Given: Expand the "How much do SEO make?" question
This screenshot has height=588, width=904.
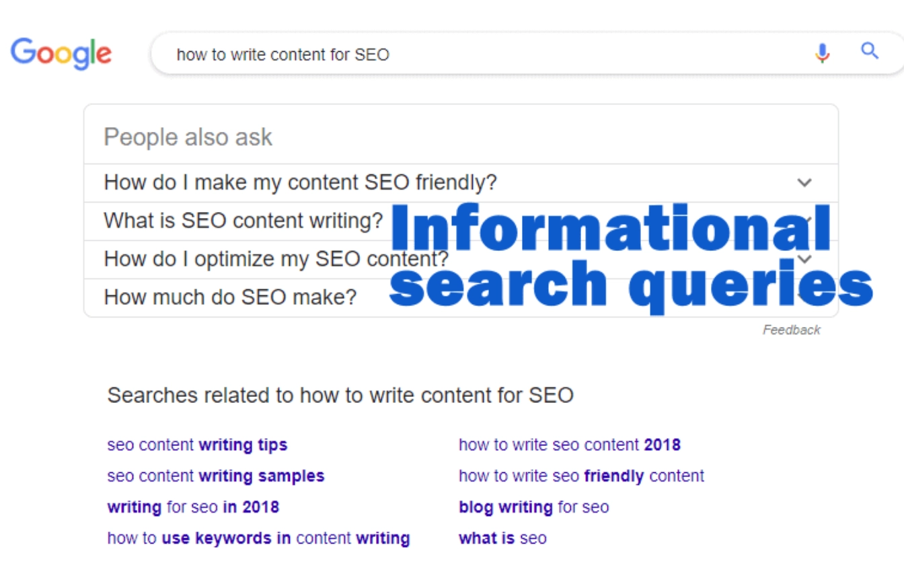Looking at the screenshot, I should (x=230, y=297).
